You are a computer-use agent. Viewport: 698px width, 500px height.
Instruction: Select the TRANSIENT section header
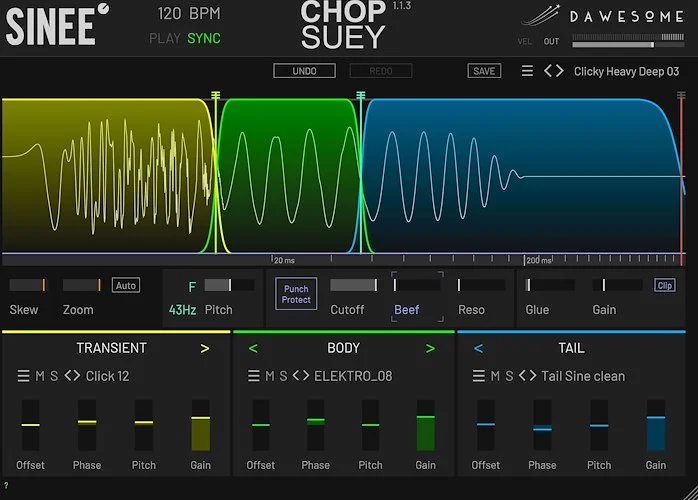pos(111,348)
